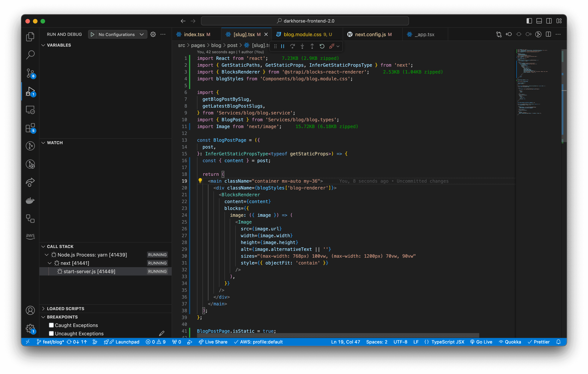Click Step Into in debug toolbar
This screenshot has width=588, height=374.
point(302,46)
